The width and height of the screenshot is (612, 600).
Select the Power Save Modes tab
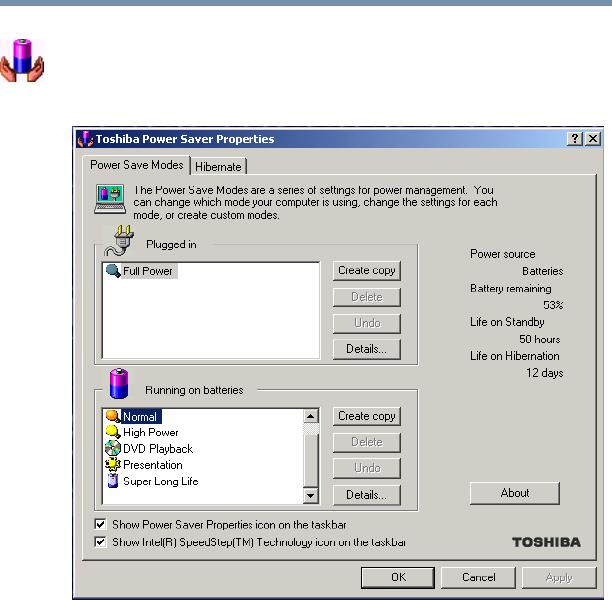point(137,165)
